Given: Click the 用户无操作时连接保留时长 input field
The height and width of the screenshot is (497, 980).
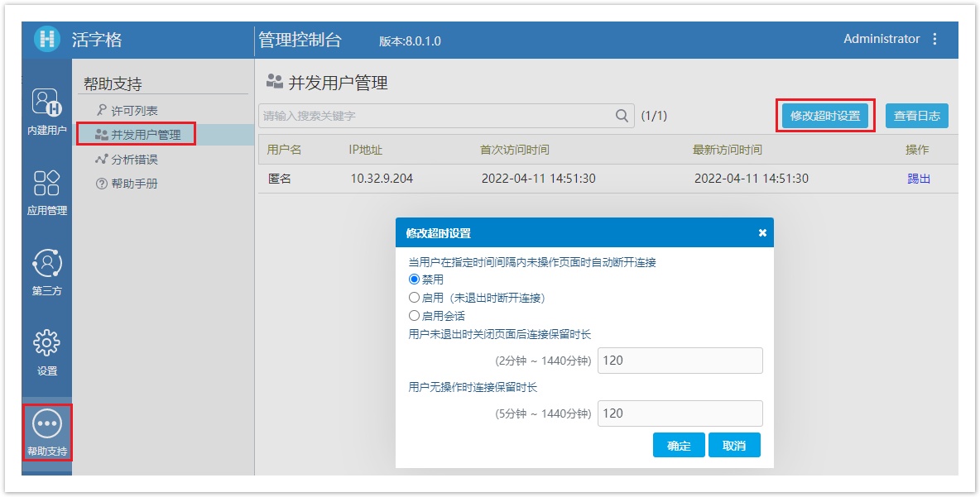Looking at the screenshot, I should pos(680,413).
